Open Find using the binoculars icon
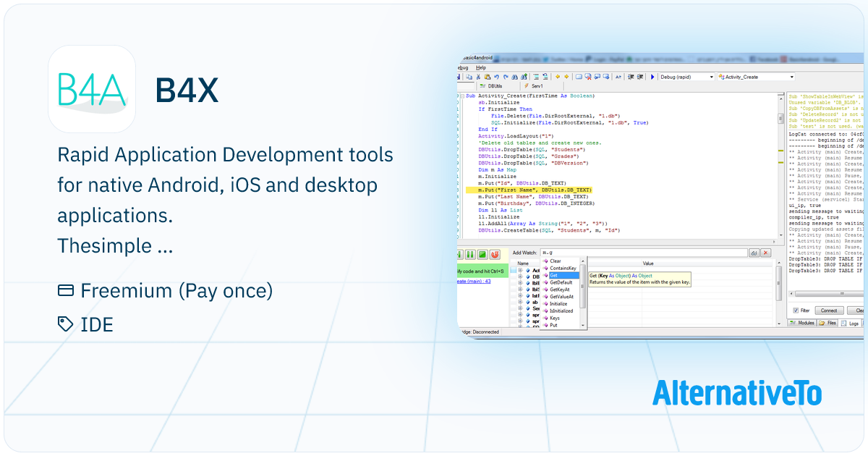Image resolution: width=868 pixels, height=456 pixels. pyautogui.click(x=514, y=77)
